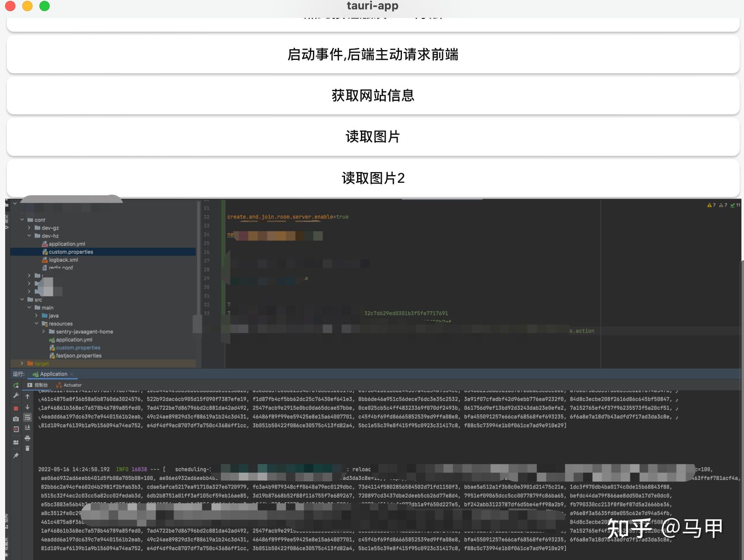This screenshot has height=560, width=744.
Task: Rerun the Application run configuration
Action: 16,386
